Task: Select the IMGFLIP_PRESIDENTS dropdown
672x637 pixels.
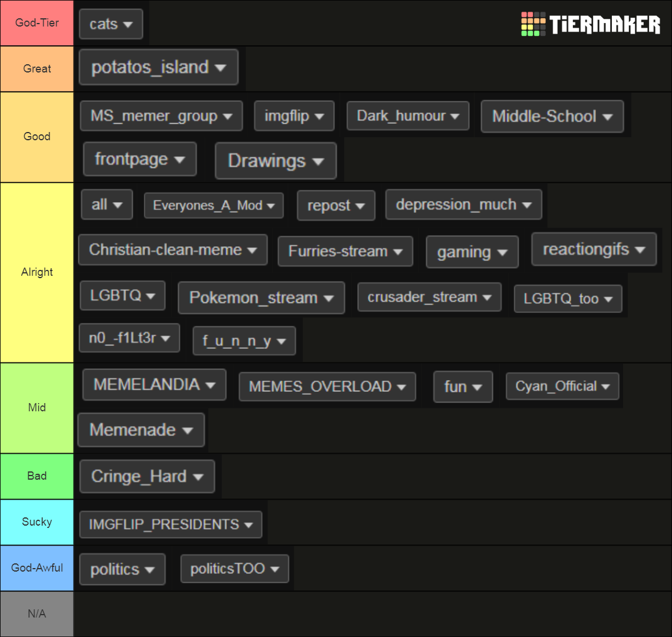Action: tap(170, 524)
